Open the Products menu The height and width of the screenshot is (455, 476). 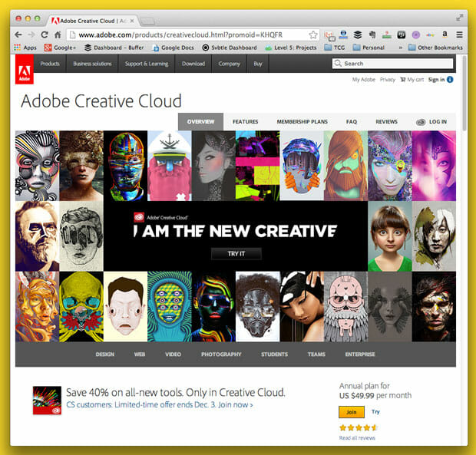50,64
